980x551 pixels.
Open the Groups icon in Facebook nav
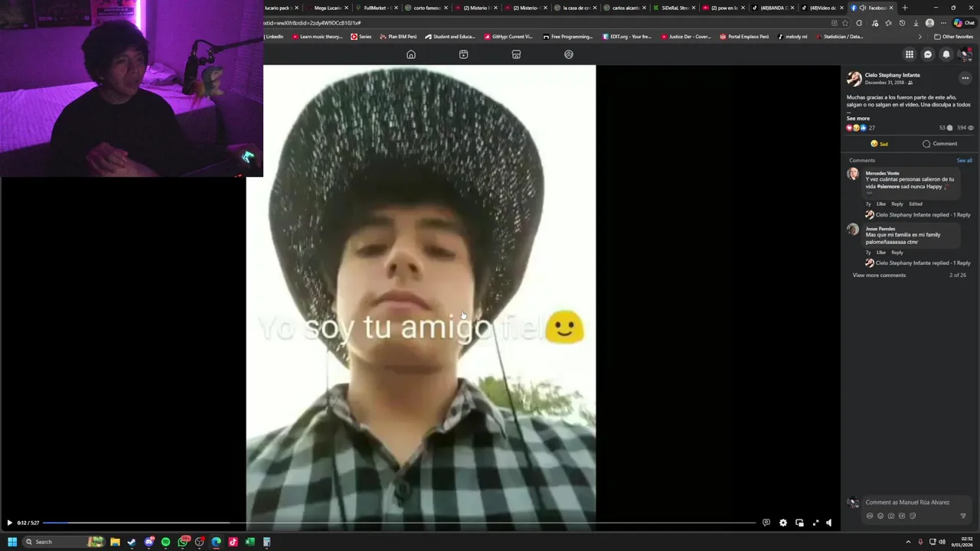coord(569,54)
